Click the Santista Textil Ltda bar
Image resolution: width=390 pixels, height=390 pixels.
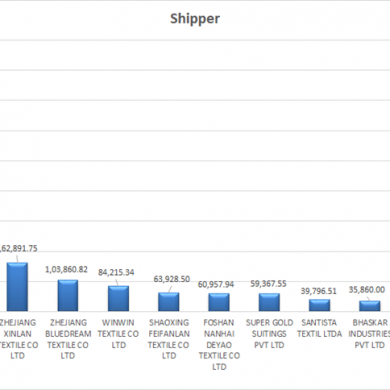(x=320, y=305)
